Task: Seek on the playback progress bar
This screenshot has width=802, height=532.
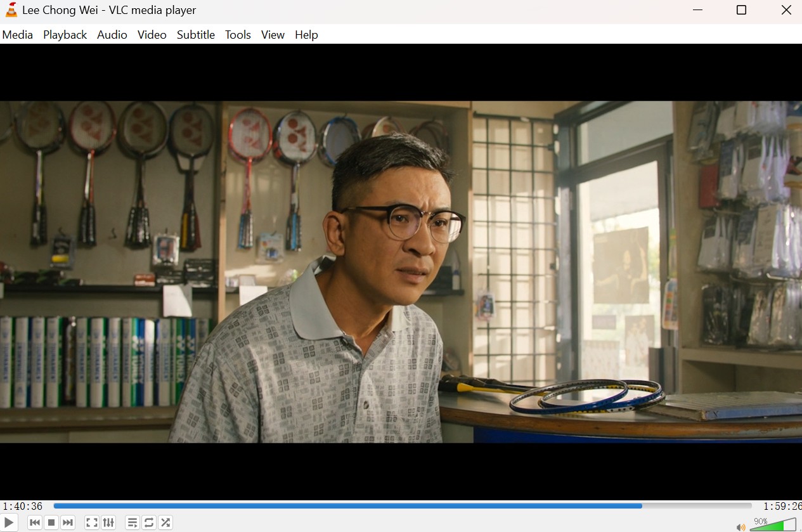Action: click(x=403, y=506)
